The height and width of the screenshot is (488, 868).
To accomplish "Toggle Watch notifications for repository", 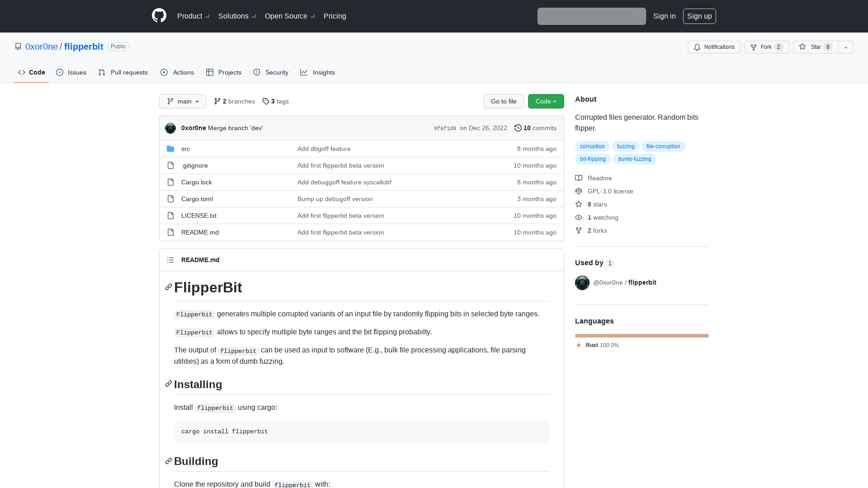I will click(713, 47).
